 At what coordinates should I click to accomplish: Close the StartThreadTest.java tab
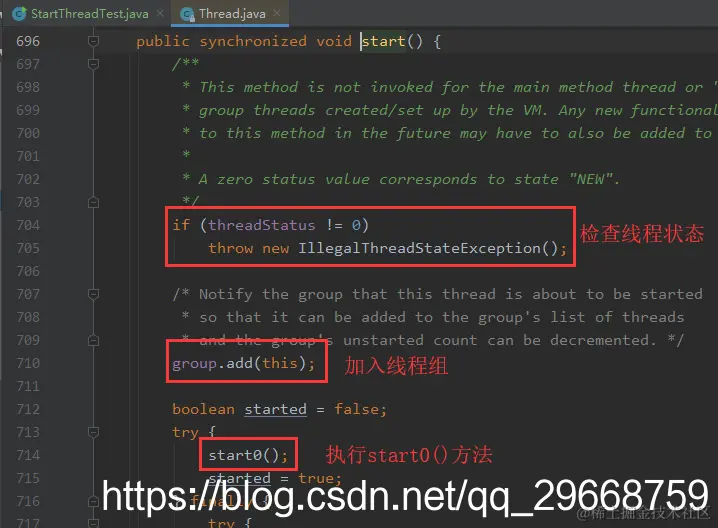click(160, 13)
